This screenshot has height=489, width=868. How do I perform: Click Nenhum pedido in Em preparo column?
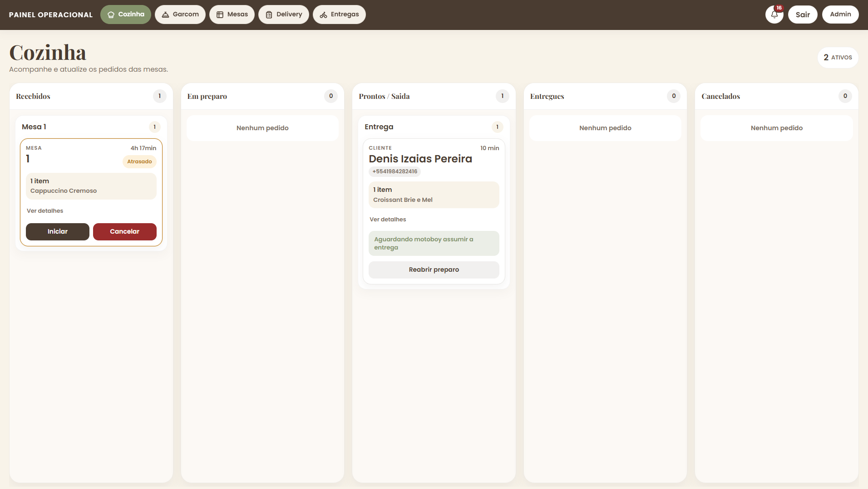(x=262, y=128)
